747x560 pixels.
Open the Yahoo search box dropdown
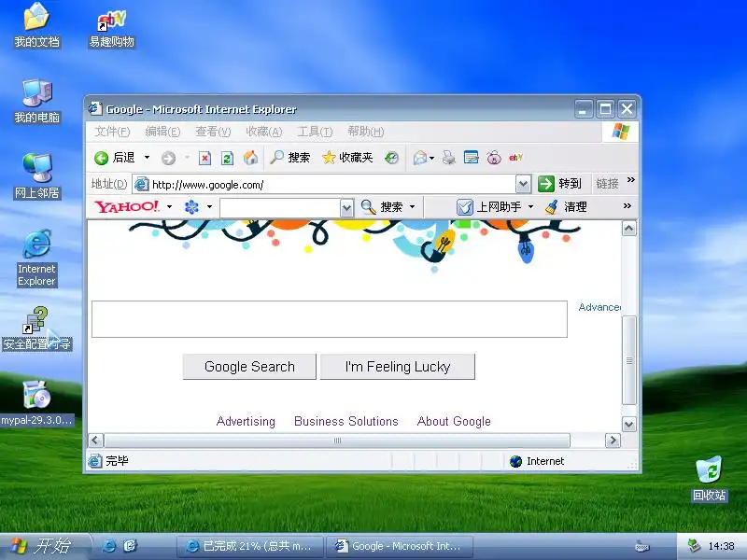[x=346, y=207]
